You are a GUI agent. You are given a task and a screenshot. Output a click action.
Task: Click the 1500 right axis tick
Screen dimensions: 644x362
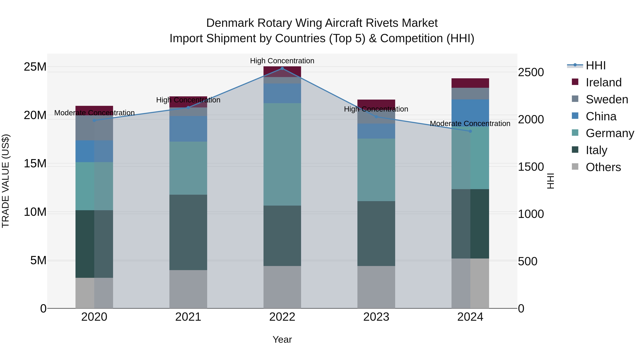tap(531, 167)
